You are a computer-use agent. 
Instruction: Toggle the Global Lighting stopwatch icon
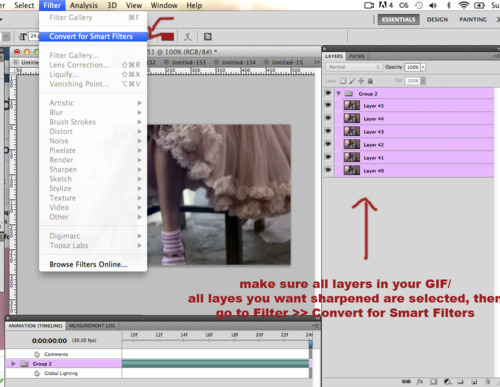point(37,373)
